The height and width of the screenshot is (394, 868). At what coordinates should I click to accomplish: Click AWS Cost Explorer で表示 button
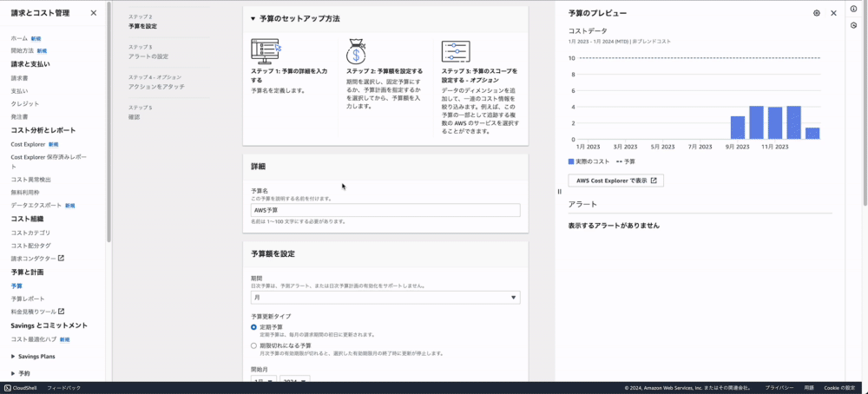(x=615, y=181)
